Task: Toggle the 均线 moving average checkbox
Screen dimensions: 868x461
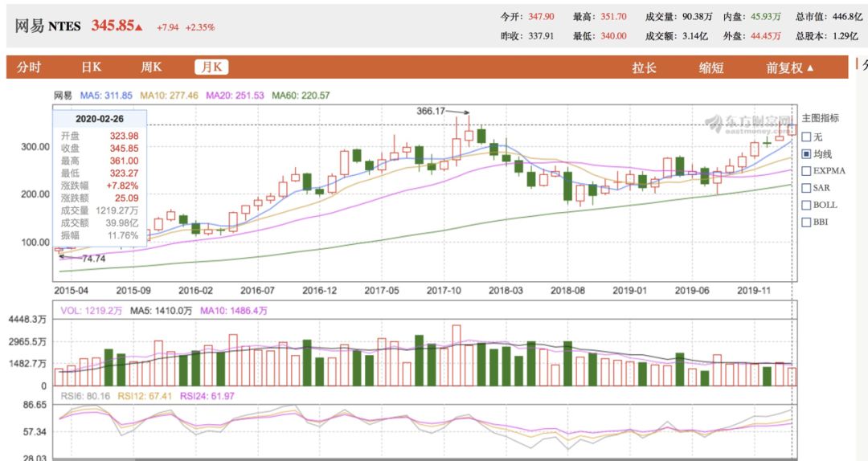Action: [807, 154]
